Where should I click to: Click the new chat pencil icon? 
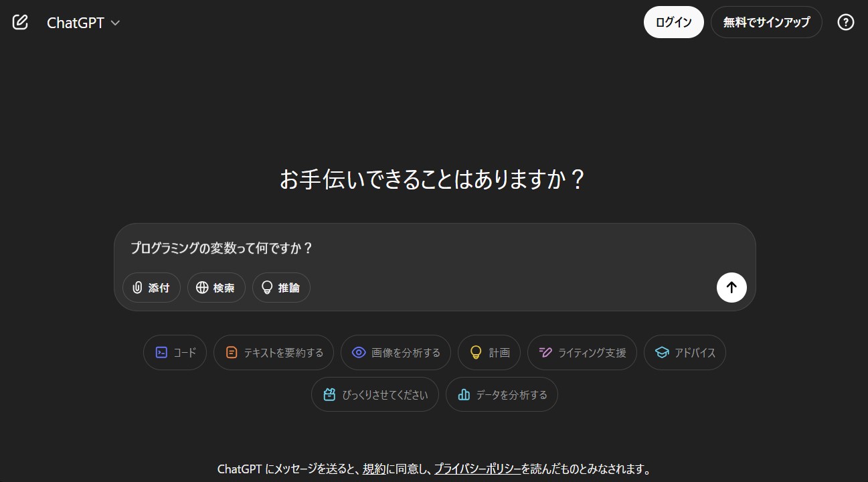21,22
